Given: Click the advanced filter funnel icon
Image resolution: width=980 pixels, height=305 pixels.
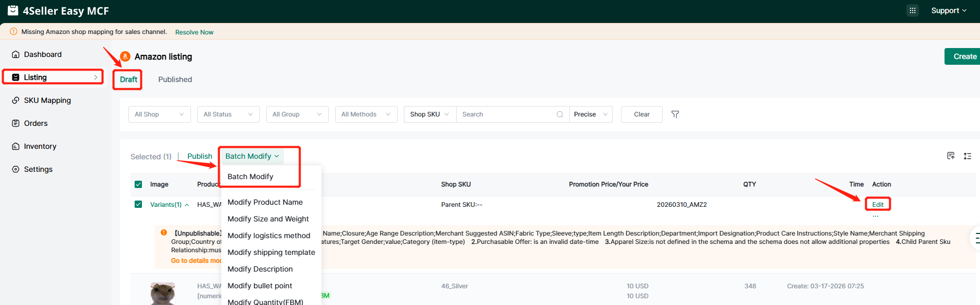Looking at the screenshot, I should point(675,114).
